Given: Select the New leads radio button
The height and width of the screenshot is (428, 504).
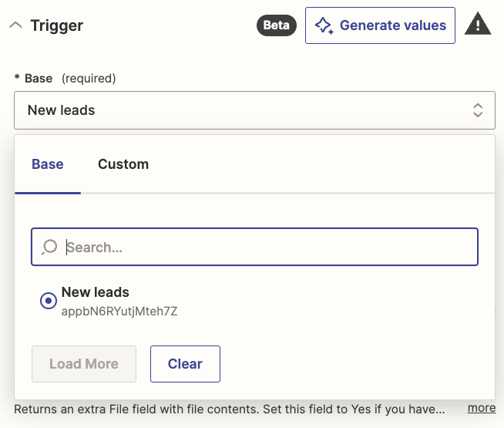Looking at the screenshot, I should pyautogui.click(x=48, y=301).
